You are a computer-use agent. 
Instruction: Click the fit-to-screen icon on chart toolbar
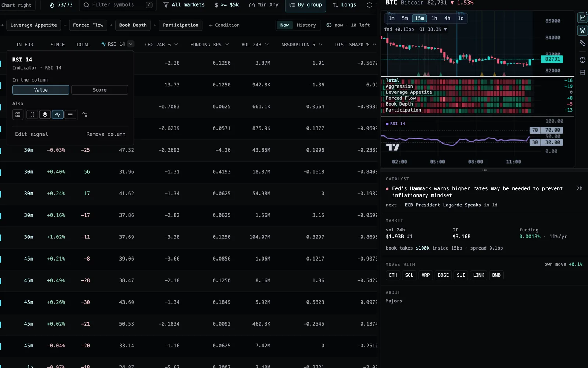click(582, 72)
